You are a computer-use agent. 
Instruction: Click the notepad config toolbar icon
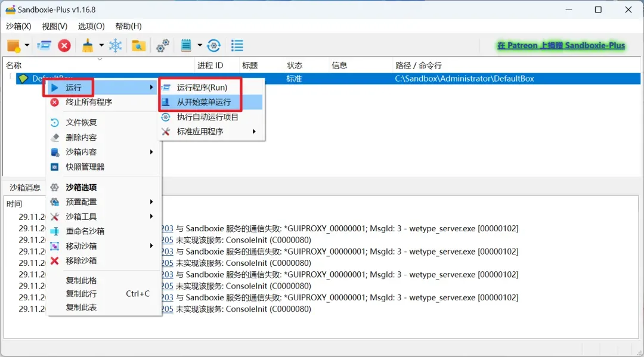tap(186, 45)
